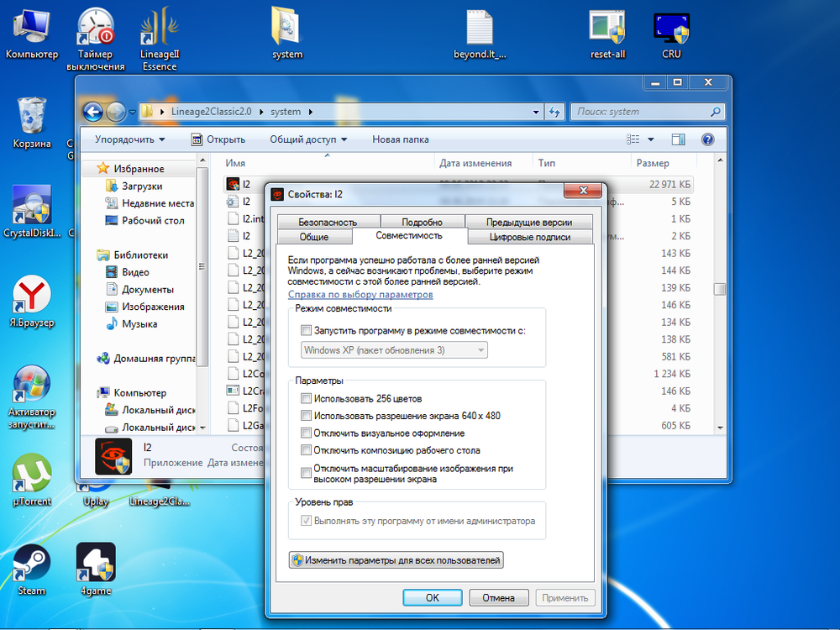The image size is (840, 630).
Task: Switch to the 'Общие' tab
Action: (x=315, y=237)
